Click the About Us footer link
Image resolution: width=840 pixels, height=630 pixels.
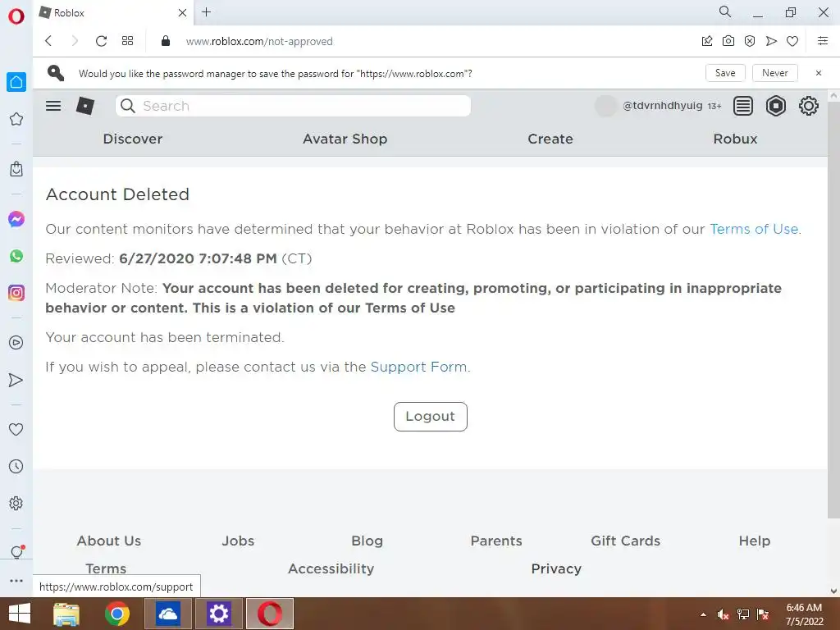click(109, 541)
